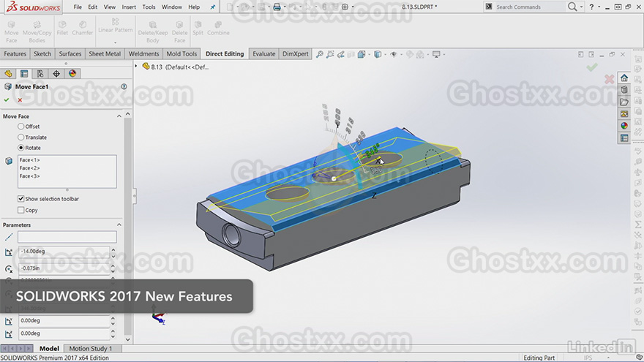The image size is (644, 362).
Task: Open the Tools menu
Action: (x=149, y=7)
